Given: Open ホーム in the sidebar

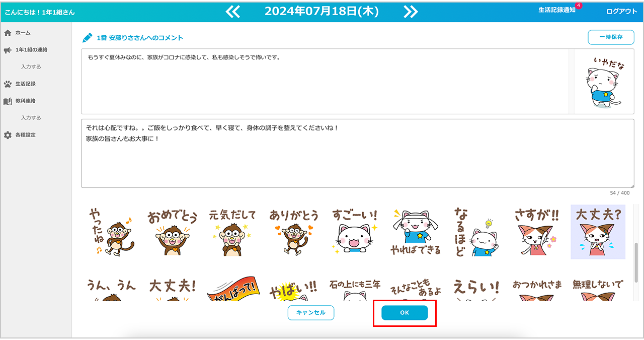Looking at the screenshot, I should point(23,33).
